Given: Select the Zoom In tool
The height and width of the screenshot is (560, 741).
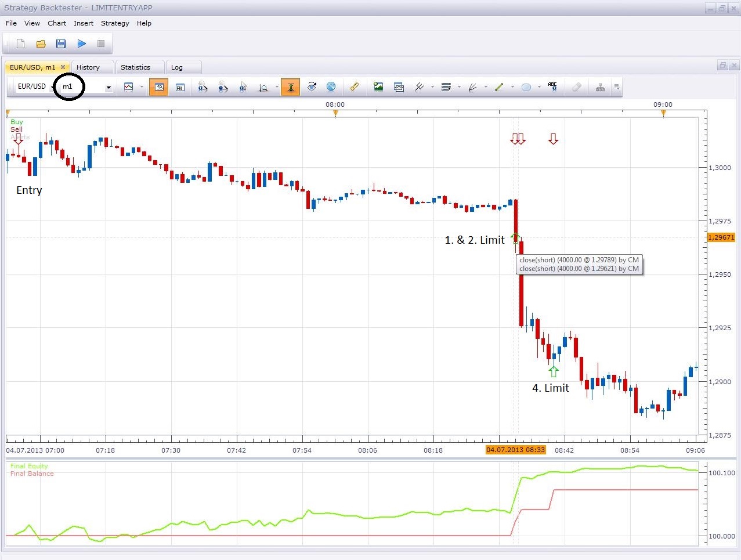Looking at the screenshot, I should [x=203, y=86].
